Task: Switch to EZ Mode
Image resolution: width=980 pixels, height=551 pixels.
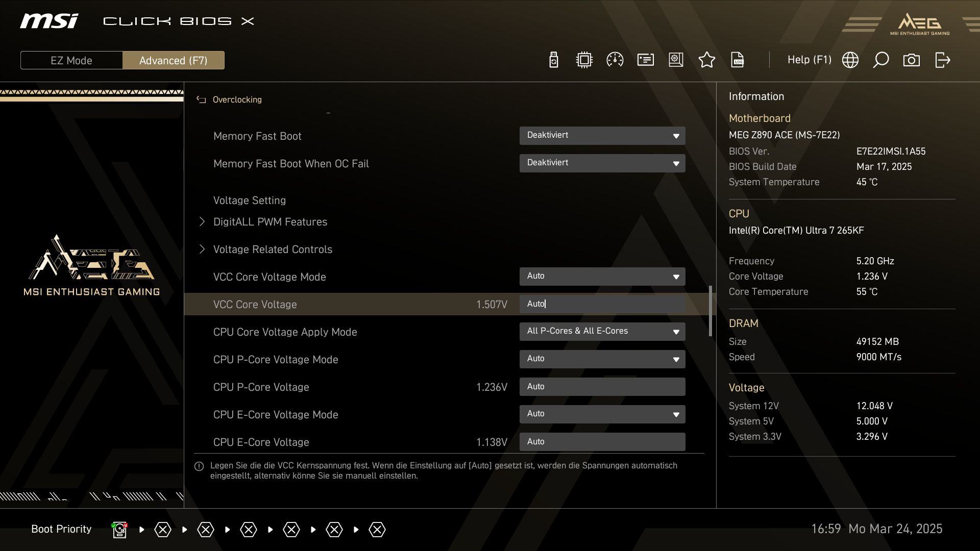Action: (71, 60)
